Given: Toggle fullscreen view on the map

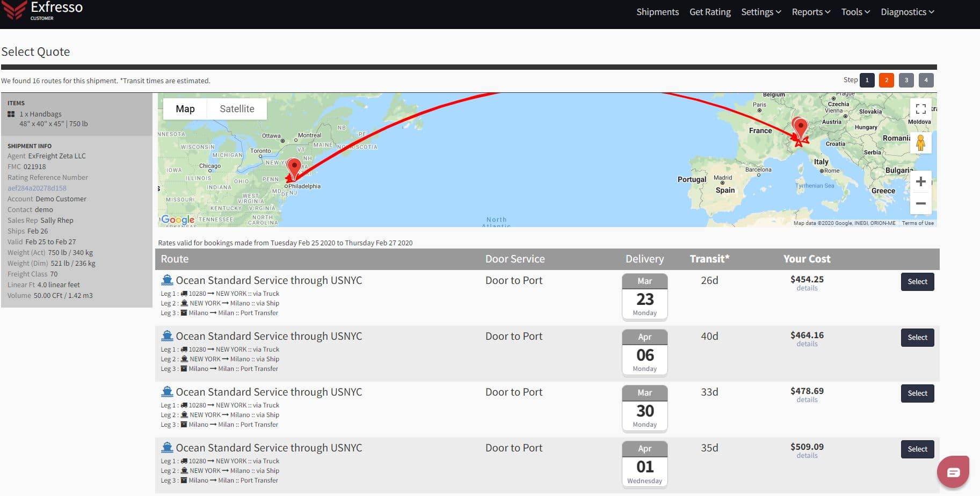Looking at the screenshot, I should tap(920, 109).
